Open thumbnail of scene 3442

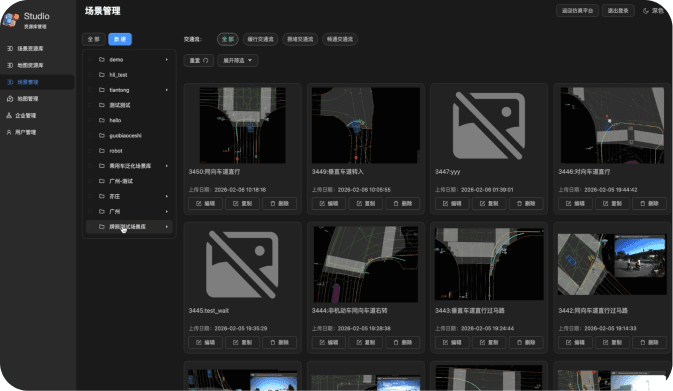pos(612,264)
